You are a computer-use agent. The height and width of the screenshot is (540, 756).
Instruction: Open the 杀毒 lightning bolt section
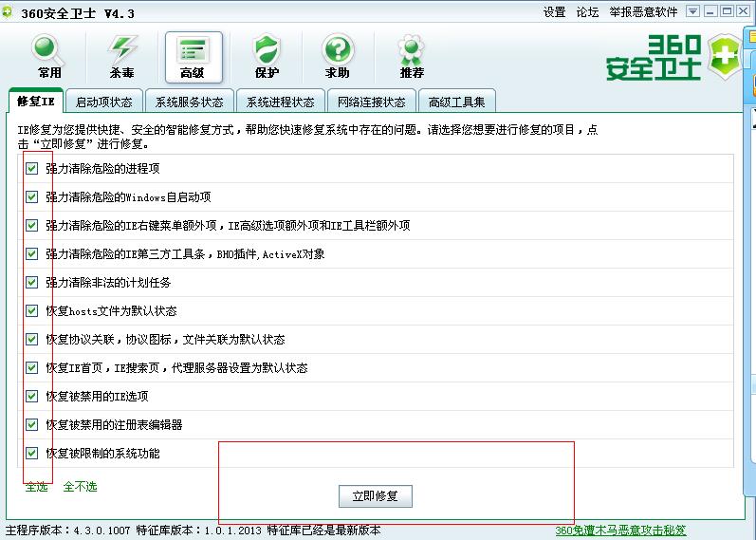(121, 57)
